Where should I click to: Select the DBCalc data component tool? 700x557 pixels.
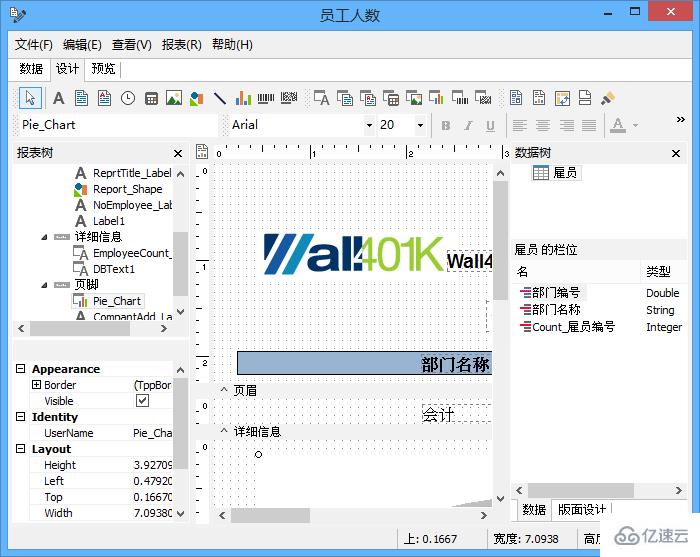point(391,98)
